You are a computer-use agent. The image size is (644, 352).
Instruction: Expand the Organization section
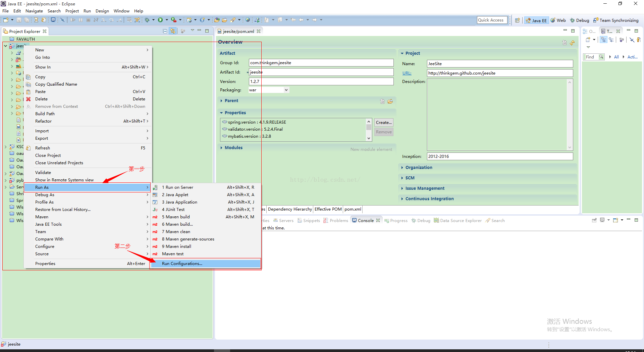[402, 168]
